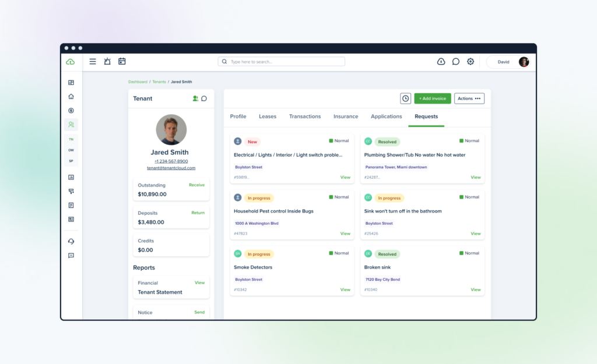The width and height of the screenshot is (597, 364).
Task: Go to Tenants breadcrumb
Action: click(x=159, y=82)
